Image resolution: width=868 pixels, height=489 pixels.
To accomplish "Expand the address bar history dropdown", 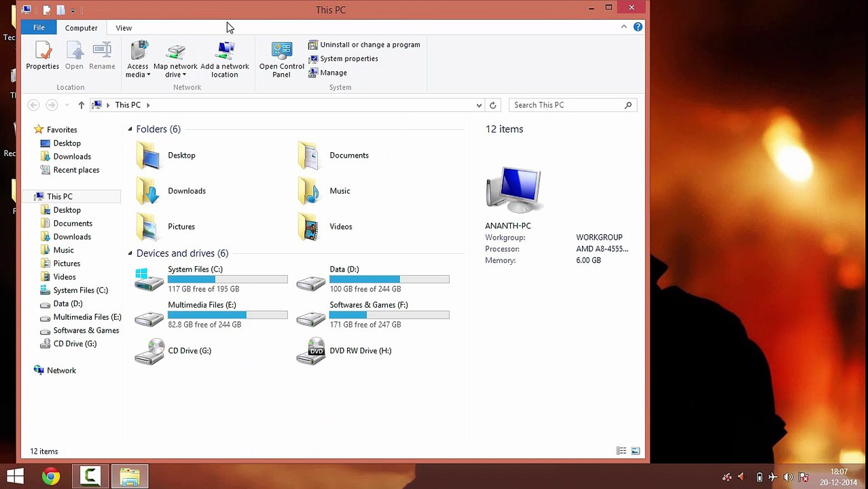I will point(479,105).
